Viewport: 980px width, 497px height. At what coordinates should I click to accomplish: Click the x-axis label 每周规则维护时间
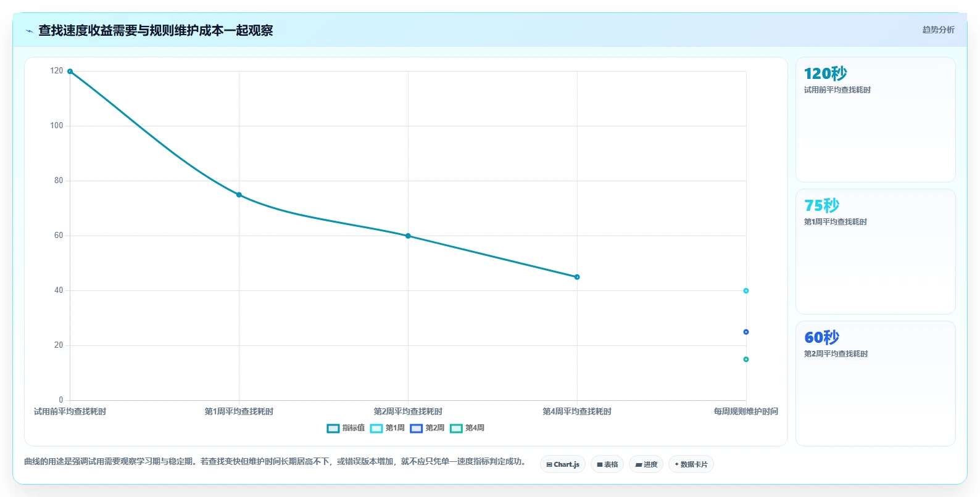point(746,412)
